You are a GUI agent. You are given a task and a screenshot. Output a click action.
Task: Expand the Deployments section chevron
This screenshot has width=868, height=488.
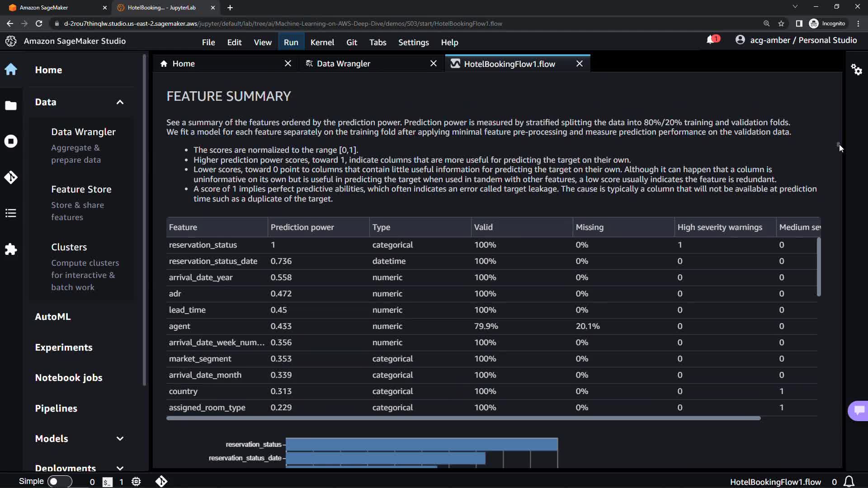pyautogui.click(x=120, y=467)
